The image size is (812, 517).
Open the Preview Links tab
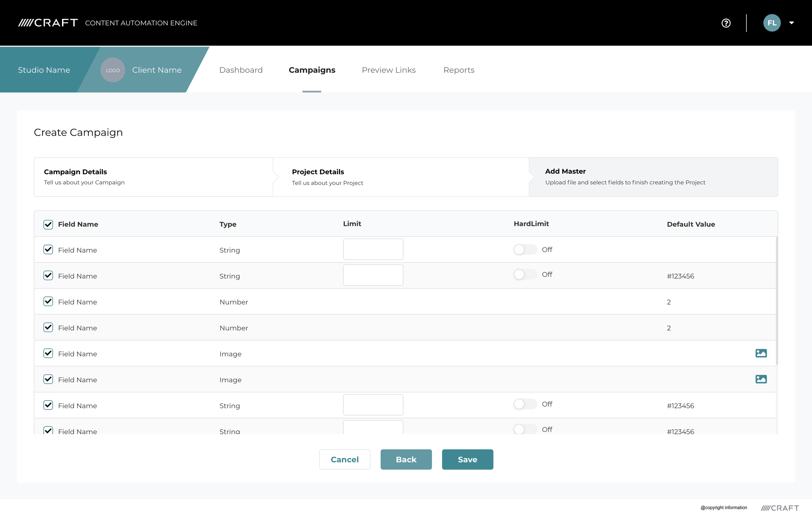[x=388, y=70]
